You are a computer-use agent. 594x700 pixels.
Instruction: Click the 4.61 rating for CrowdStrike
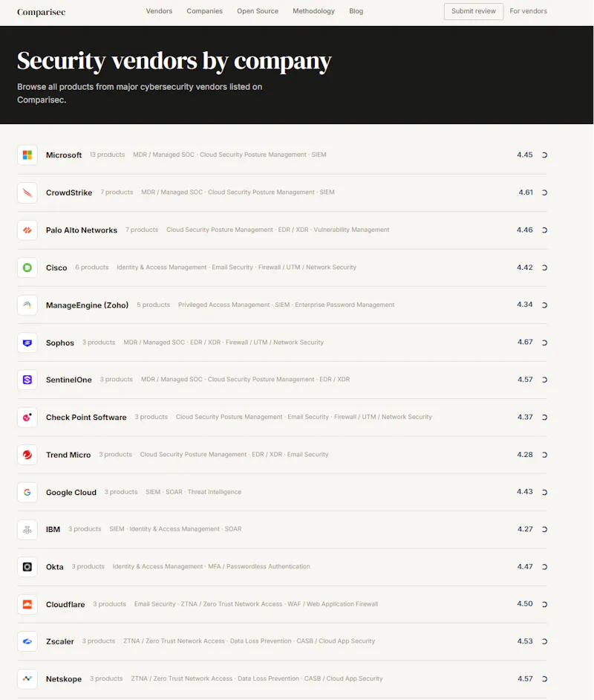[526, 192]
